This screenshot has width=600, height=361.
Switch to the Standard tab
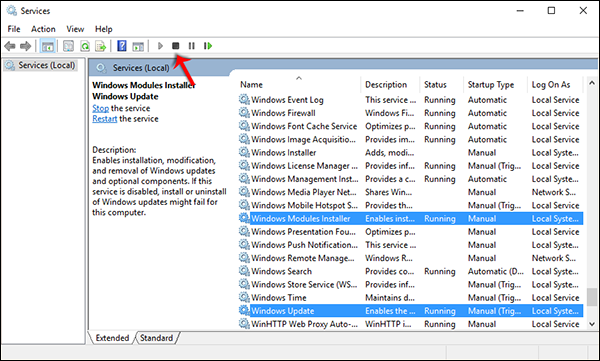pos(157,338)
